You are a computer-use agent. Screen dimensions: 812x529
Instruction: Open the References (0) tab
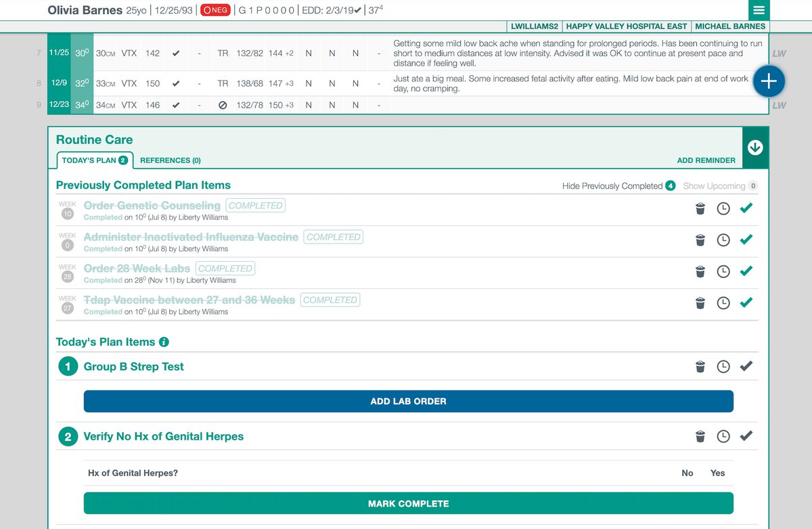coord(171,160)
